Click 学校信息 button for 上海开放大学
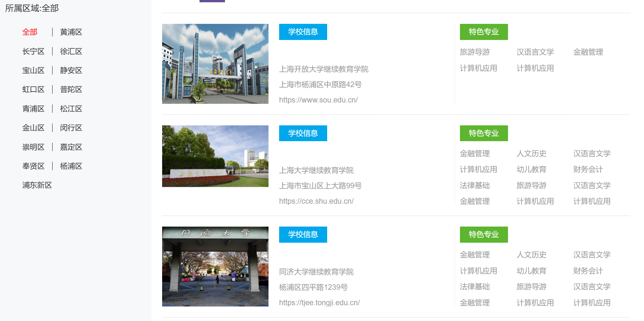 point(303,32)
